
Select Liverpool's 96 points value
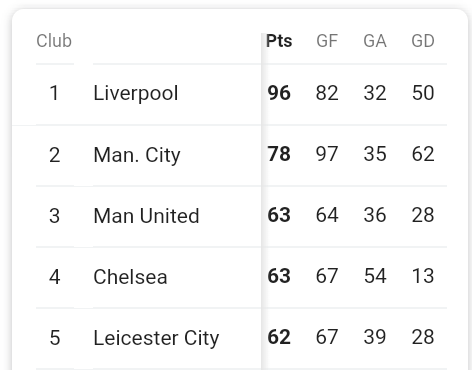[279, 93]
